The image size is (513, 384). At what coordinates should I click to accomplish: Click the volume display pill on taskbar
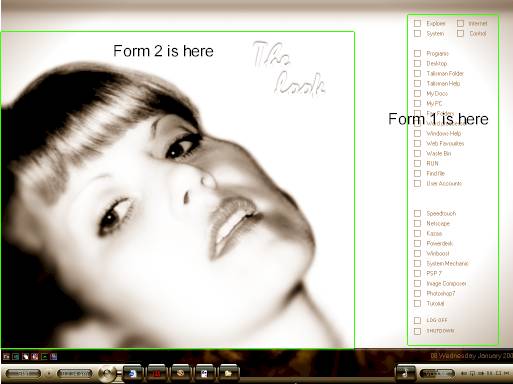437,373
